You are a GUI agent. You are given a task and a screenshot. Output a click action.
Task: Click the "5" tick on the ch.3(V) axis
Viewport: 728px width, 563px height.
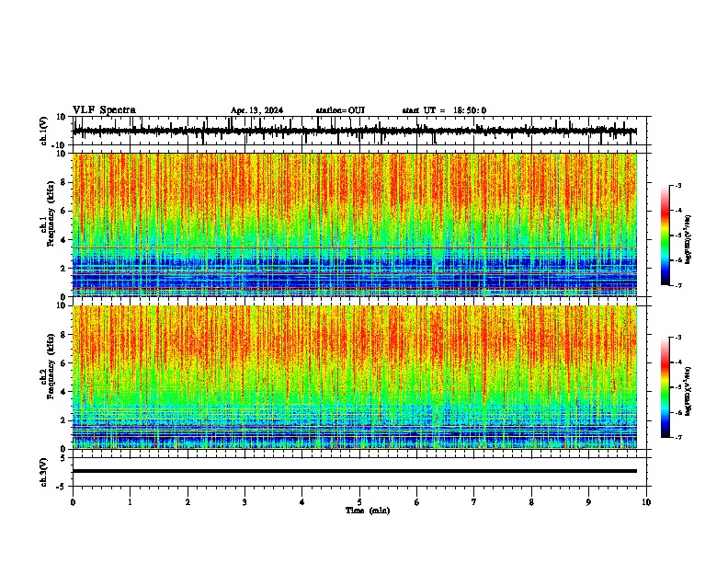pos(64,457)
